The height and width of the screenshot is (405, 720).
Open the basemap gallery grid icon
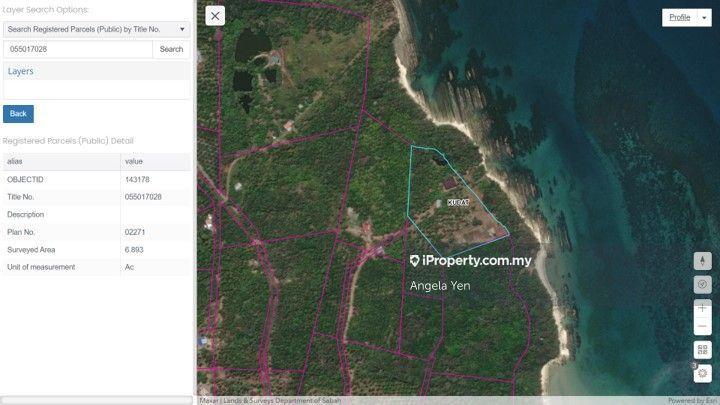[702, 350]
